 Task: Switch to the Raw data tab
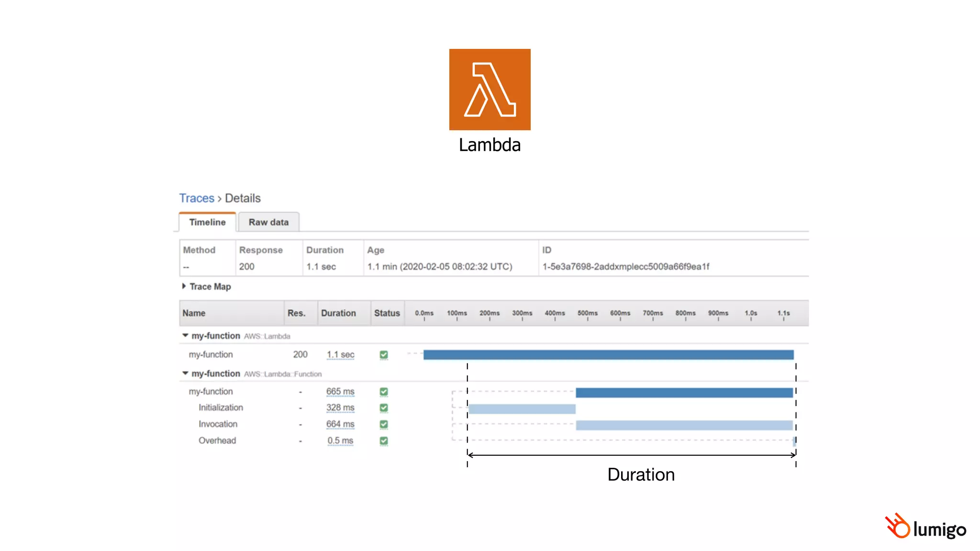(268, 222)
